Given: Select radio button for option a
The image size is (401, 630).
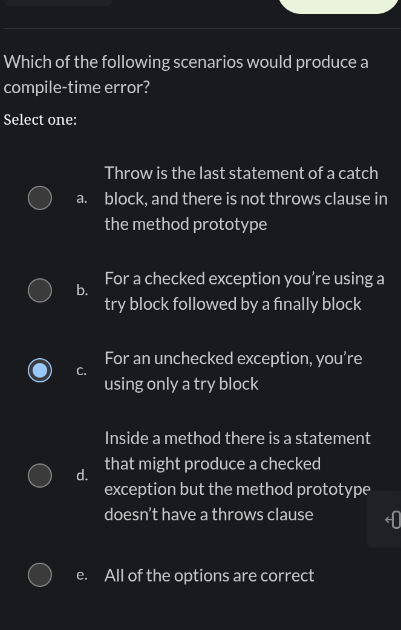Looking at the screenshot, I should coord(40,198).
